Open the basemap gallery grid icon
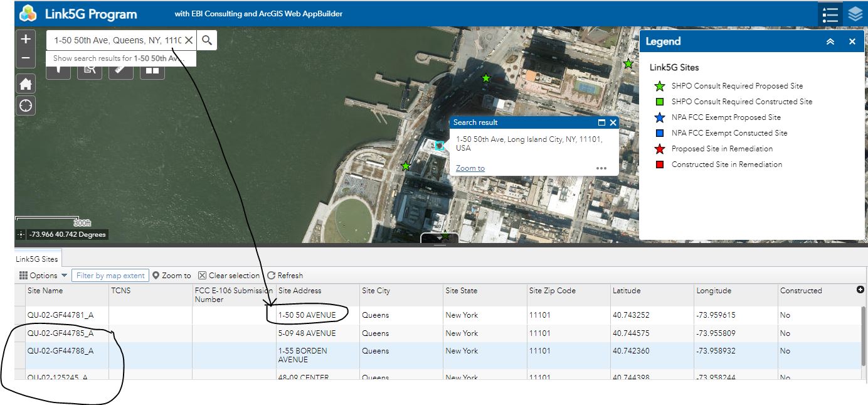This screenshot has height=405, width=868. pyautogui.click(x=152, y=70)
